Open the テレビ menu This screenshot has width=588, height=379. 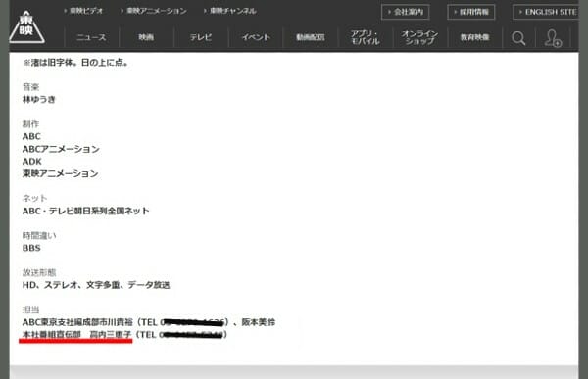point(201,37)
